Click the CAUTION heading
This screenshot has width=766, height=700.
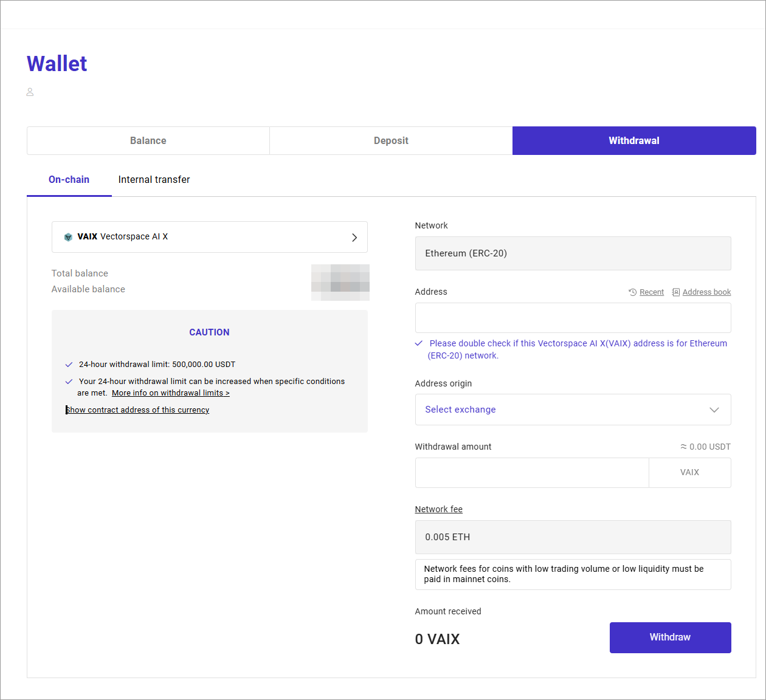[x=209, y=332]
